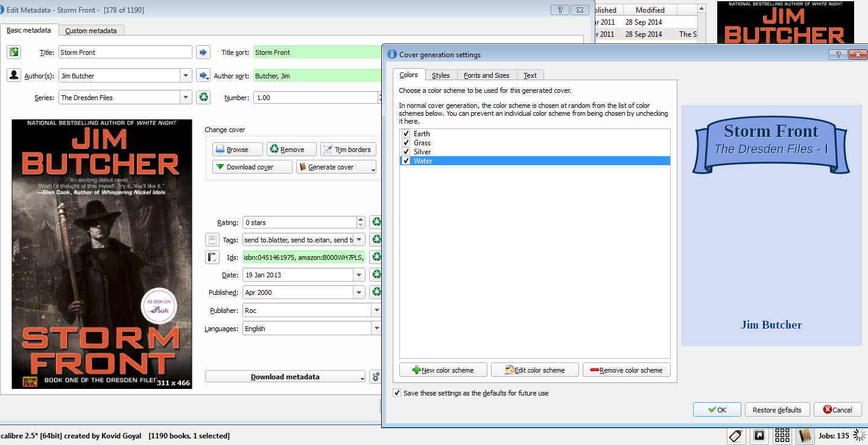Expand the Series dropdown list
This screenshot has height=445, width=868.
[186, 97]
